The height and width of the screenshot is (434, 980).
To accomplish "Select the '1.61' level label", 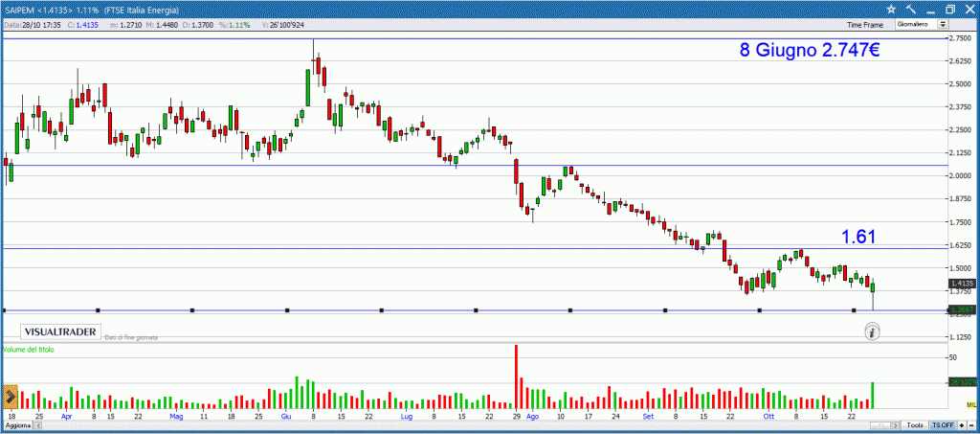I will coord(858,237).
